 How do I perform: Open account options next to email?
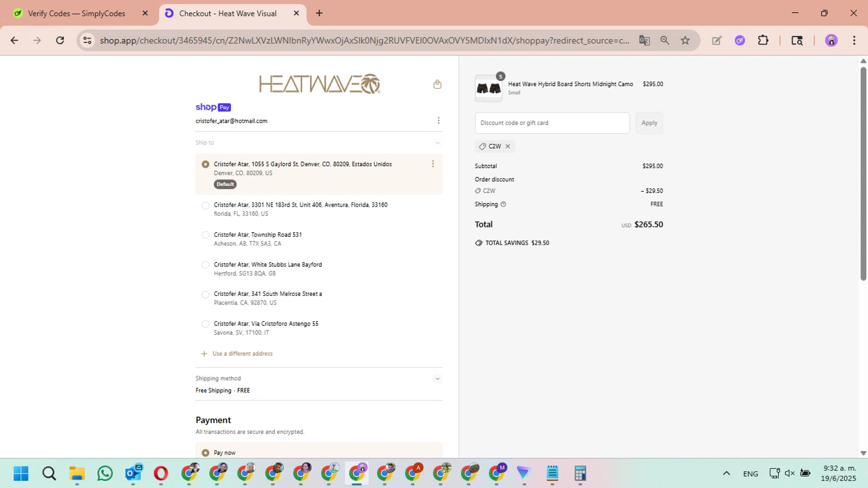[x=439, y=120]
